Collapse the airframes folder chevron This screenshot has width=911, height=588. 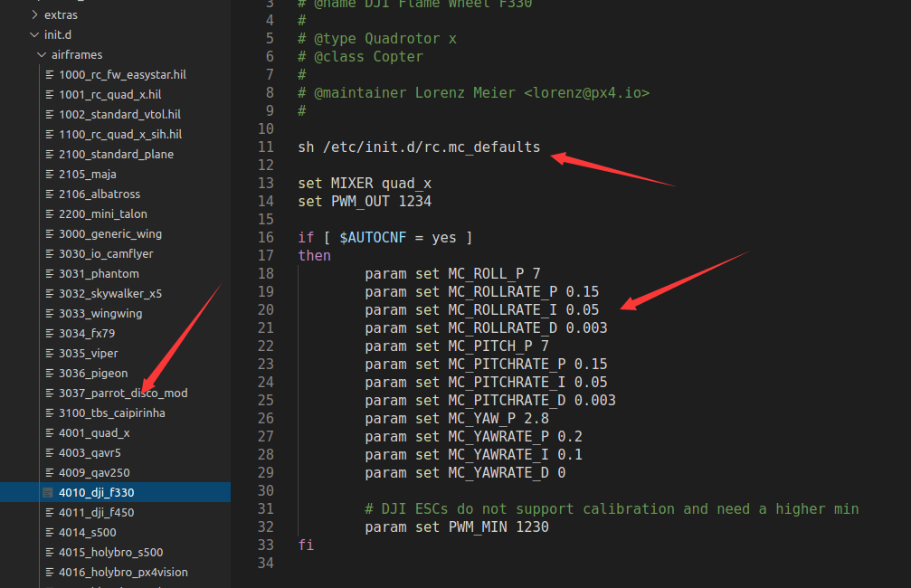pyautogui.click(x=42, y=54)
